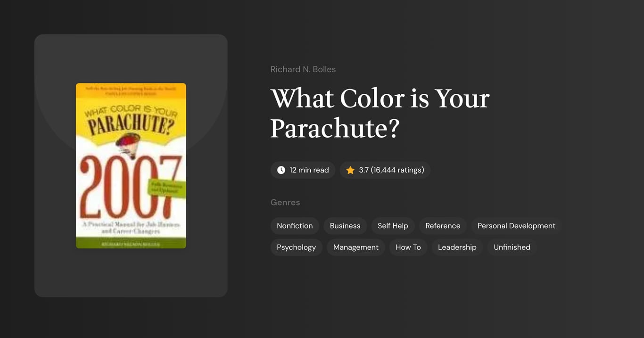Select the Reference genre tag
The image size is (644, 338).
point(443,225)
